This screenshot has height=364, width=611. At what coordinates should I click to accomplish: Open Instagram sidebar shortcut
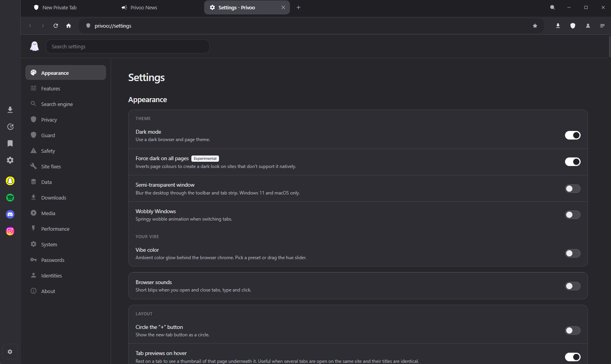pyautogui.click(x=10, y=231)
